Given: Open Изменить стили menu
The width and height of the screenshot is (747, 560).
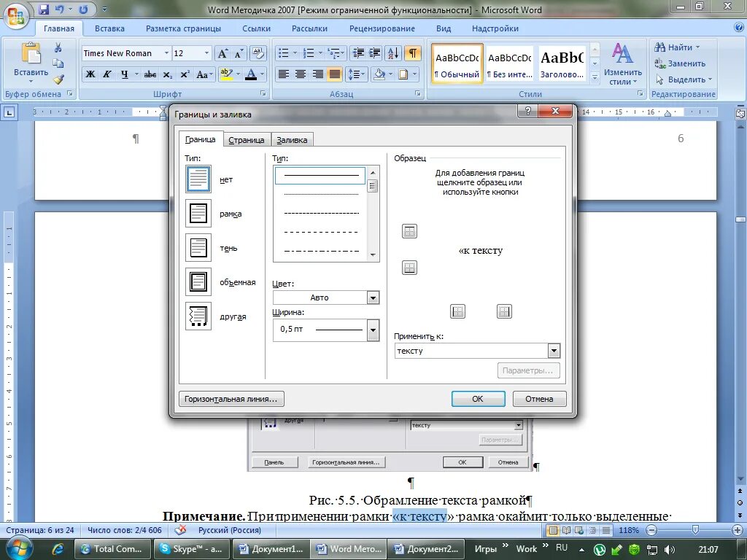Looking at the screenshot, I should (623, 64).
